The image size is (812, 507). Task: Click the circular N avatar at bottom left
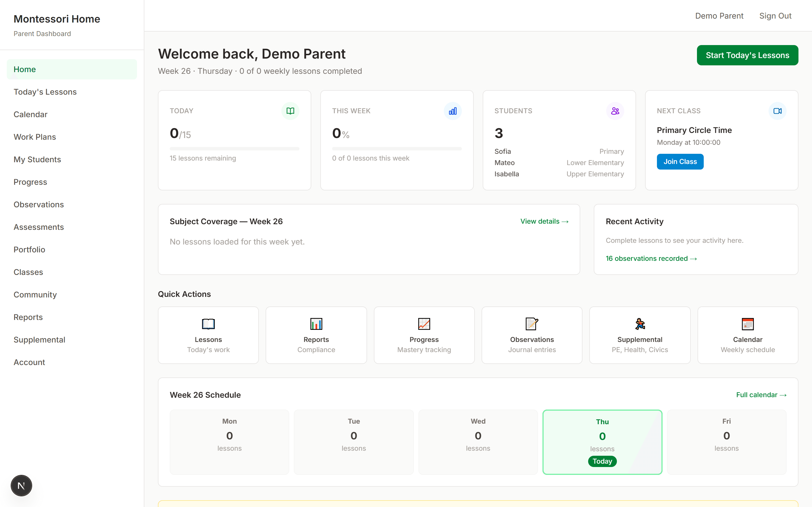(21, 485)
